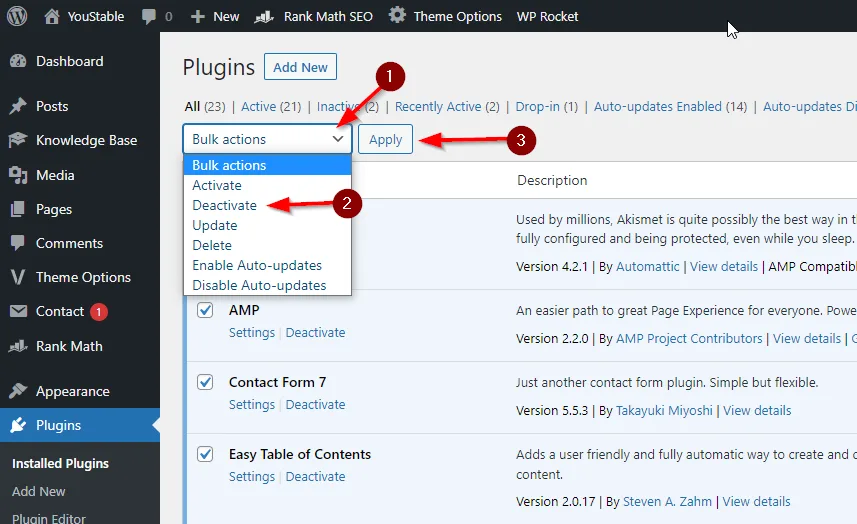The image size is (857, 524).
Task: Click Deactivate link under AMP
Action: (315, 333)
